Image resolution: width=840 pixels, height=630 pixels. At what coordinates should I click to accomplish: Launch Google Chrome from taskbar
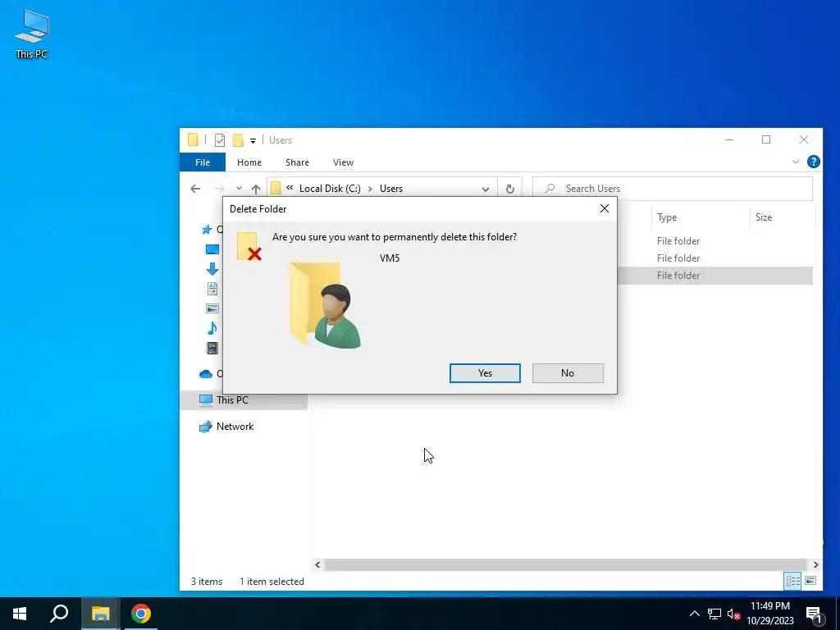[x=141, y=614]
